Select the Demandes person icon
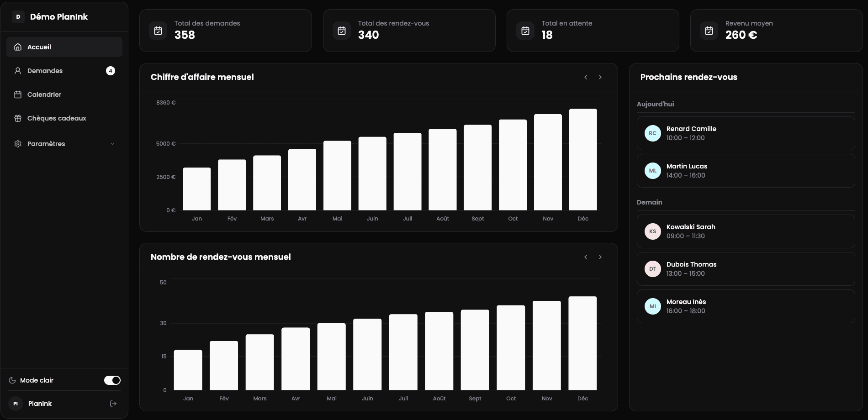The image size is (868, 420). [x=17, y=71]
